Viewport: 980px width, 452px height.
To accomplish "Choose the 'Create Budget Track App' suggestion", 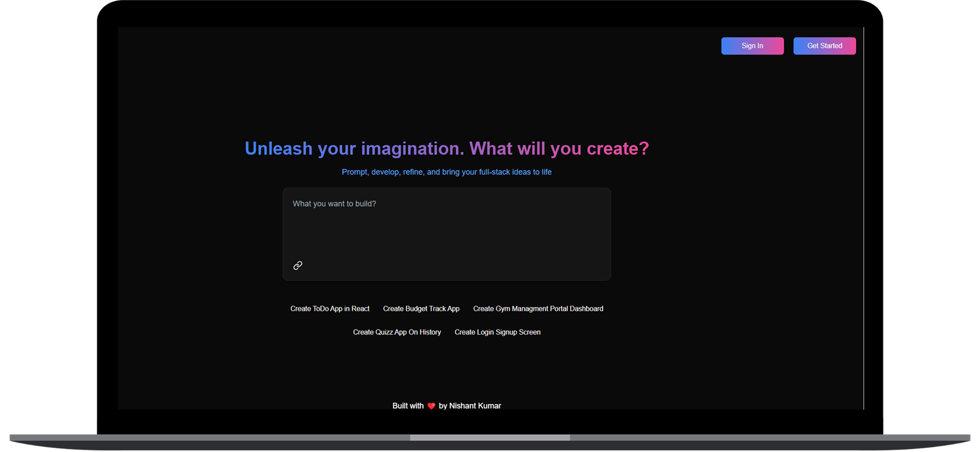I will [x=421, y=309].
